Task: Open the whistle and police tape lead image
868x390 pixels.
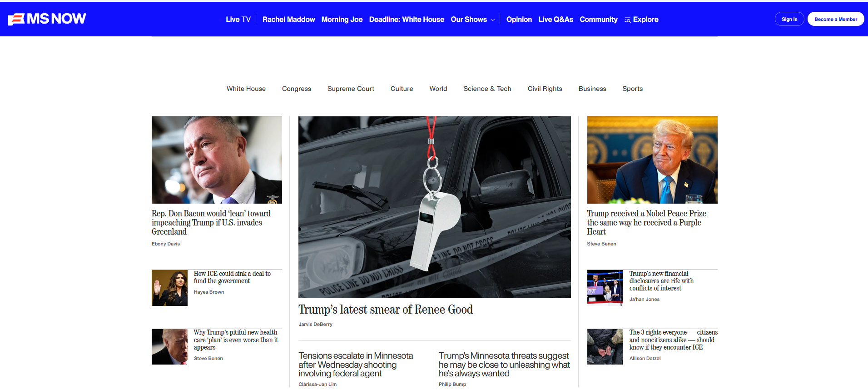Action: [x=435, y=207]
